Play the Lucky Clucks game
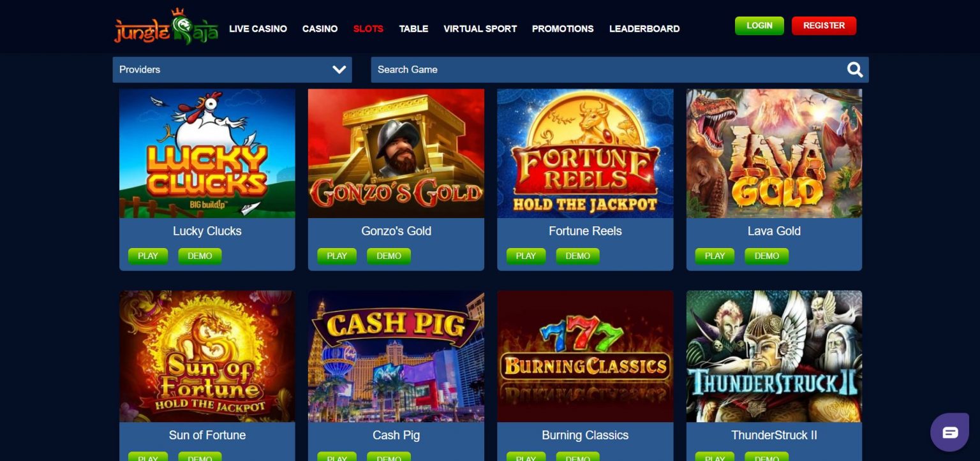 (x=148, y=256)
